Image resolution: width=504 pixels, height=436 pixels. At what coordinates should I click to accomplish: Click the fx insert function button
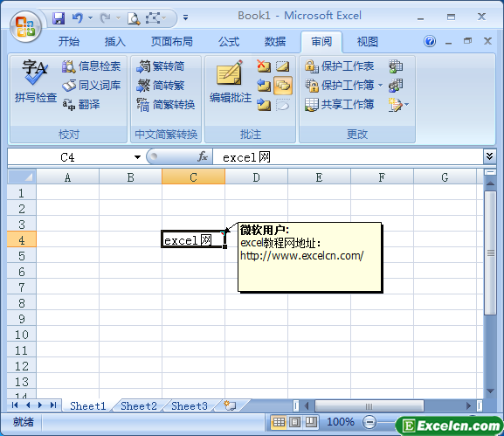coord(203,157)
